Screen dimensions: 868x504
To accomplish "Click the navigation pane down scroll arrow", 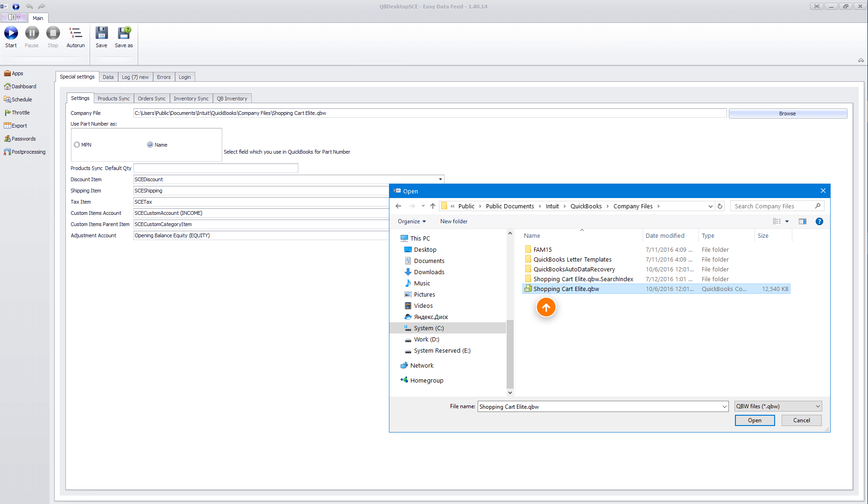I will pos(510,392).
